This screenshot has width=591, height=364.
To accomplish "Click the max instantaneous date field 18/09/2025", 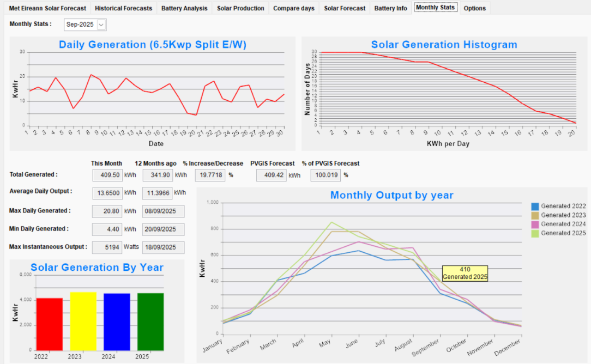I will tap(163, 247).
